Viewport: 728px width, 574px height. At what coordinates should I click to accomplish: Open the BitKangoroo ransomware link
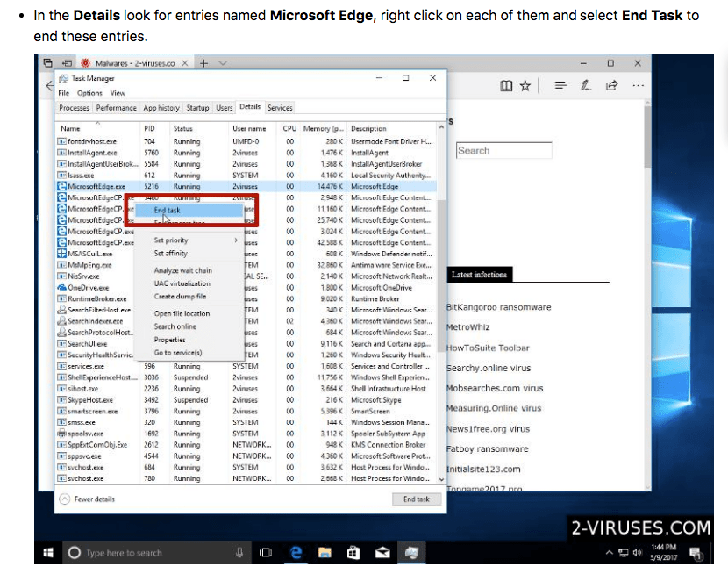pyautogui.click(x=499, y=307)
